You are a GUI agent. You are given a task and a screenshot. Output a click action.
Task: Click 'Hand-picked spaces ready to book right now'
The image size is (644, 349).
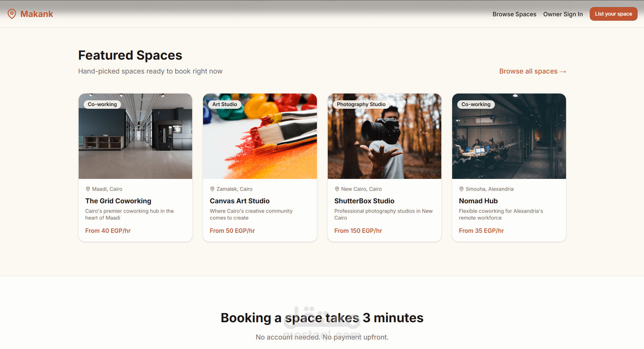pos(150,71)
